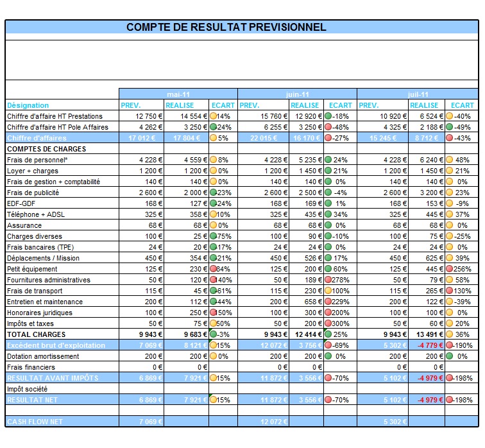The image size is (485, 448).
Task: Select the cell showing 22 015 €
Action: tap(263, 138)
